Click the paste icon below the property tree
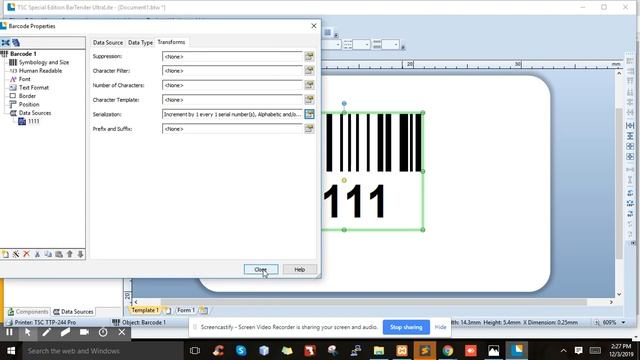The image size is (640, 360). [x=59, y=254]
